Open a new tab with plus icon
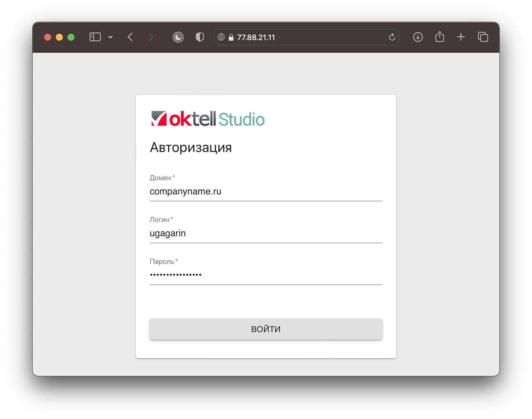532x419 pixels. pos(461,37)
